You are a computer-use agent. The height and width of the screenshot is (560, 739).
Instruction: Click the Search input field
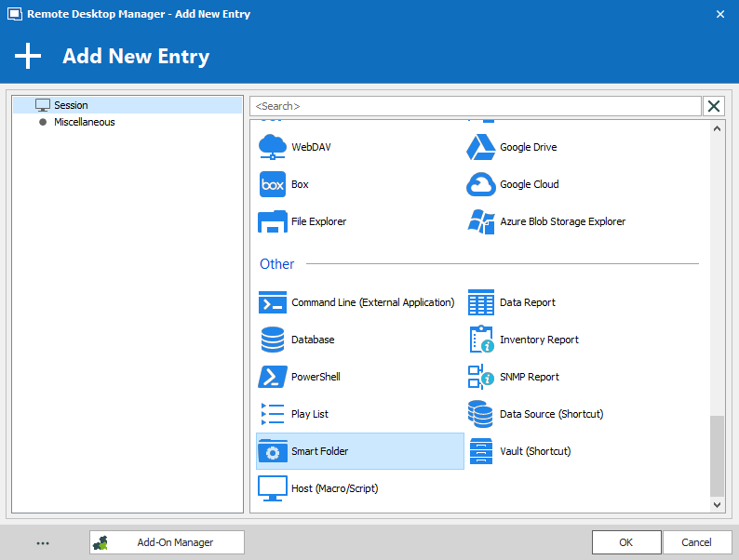(475, 106)
